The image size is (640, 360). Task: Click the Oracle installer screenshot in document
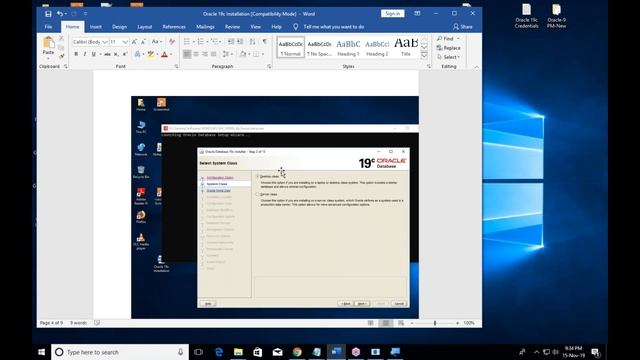275,207
